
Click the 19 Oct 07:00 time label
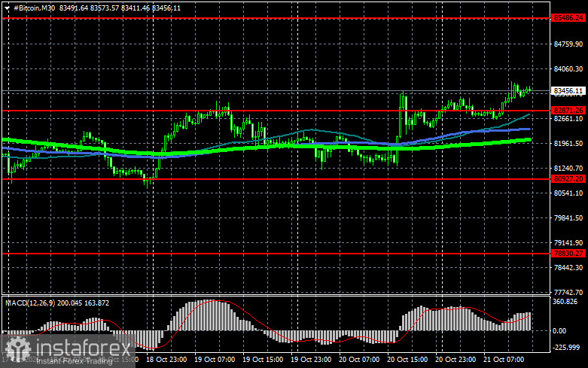[x=215, y=360]
